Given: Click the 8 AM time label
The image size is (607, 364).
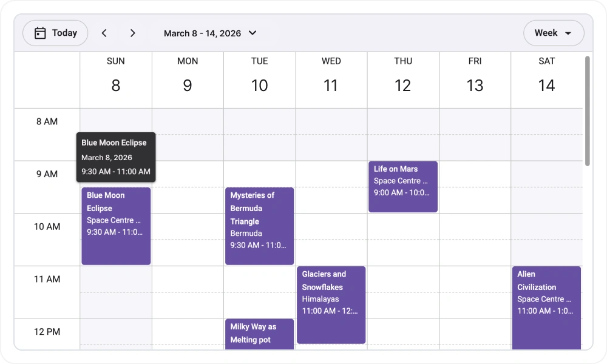Looking at the screenshot, I should coord(47,121).
